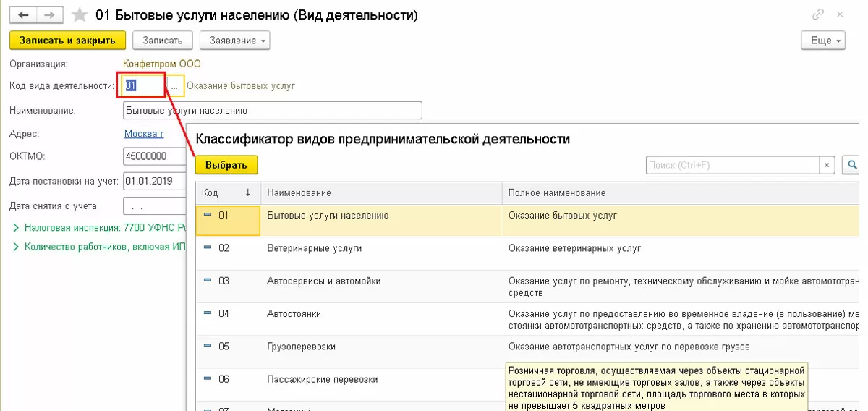
Task: Click the magnifier search icon in classifier
Action: click(852, 166)
